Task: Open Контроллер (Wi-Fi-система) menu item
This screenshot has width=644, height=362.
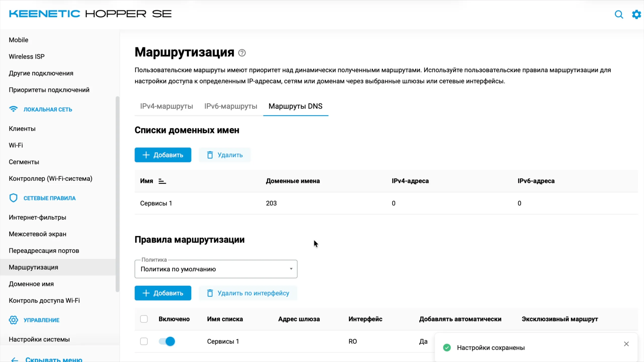Action: point(51,178)
